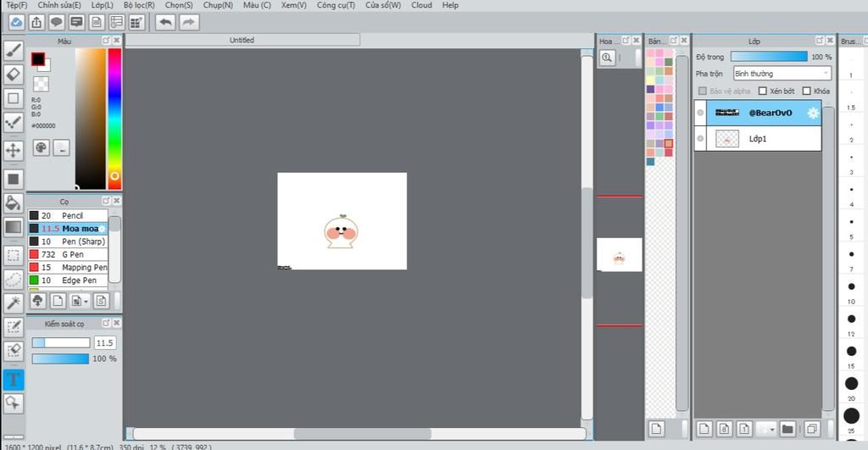Select the Edge Pen brush
The image size is (868, 450).
[x=68, y=280]
